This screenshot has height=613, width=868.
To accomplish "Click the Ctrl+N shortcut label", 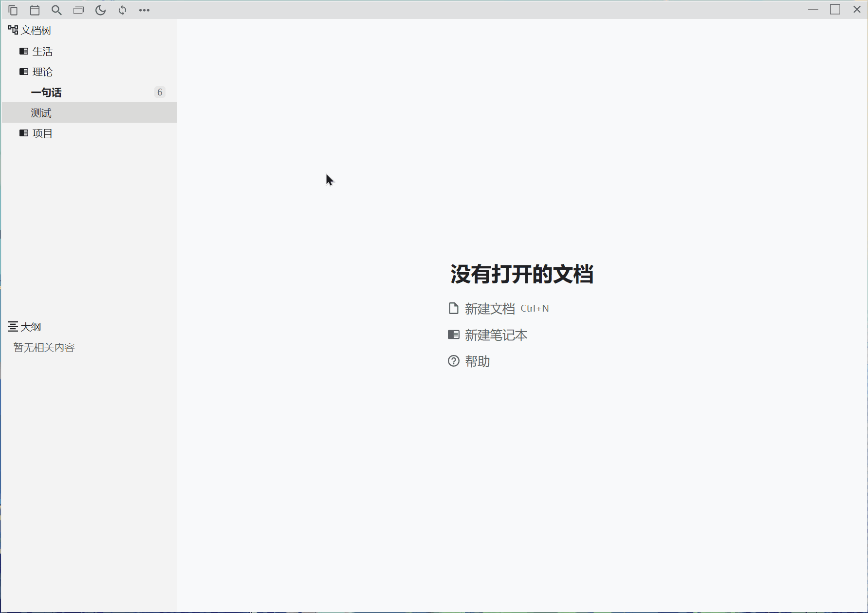I will [x=535, y=309].
